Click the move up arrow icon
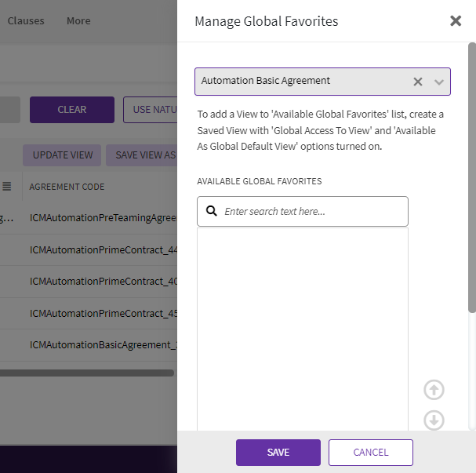476x473 pixels. coord(434,390)
